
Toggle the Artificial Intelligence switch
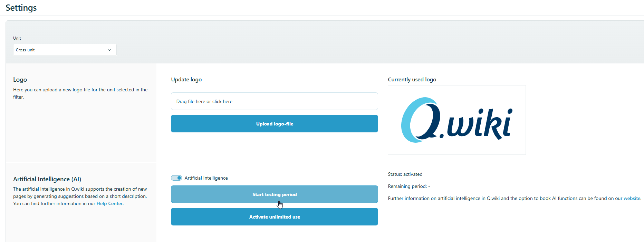coord(176,178)
